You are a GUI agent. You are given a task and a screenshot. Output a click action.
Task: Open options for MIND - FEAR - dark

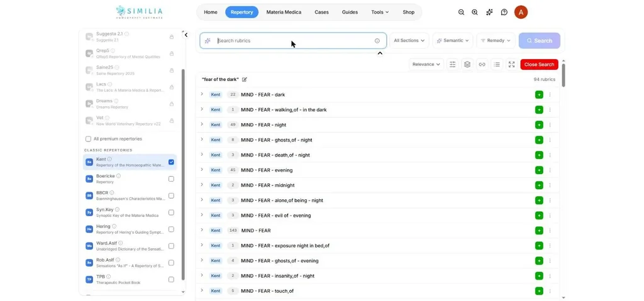tap(550, 95)
